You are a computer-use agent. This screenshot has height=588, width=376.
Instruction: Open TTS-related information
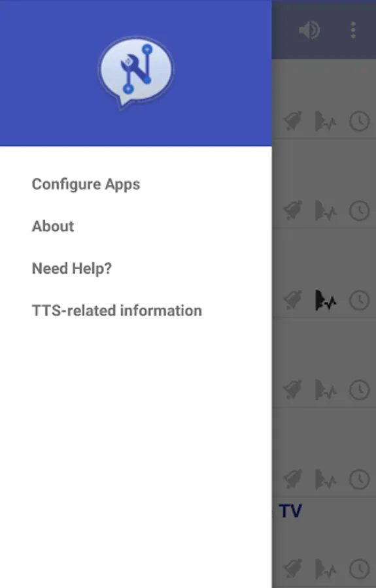116,310
